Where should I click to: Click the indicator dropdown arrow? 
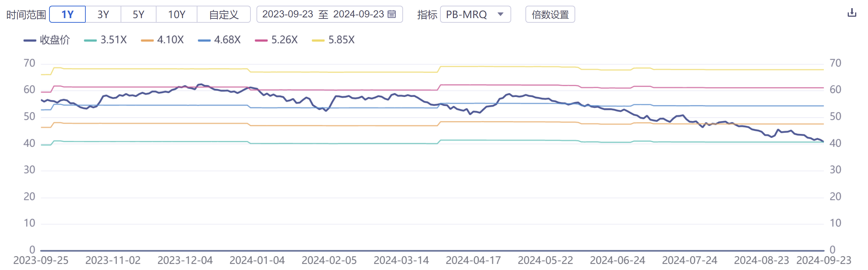[501, 15]
